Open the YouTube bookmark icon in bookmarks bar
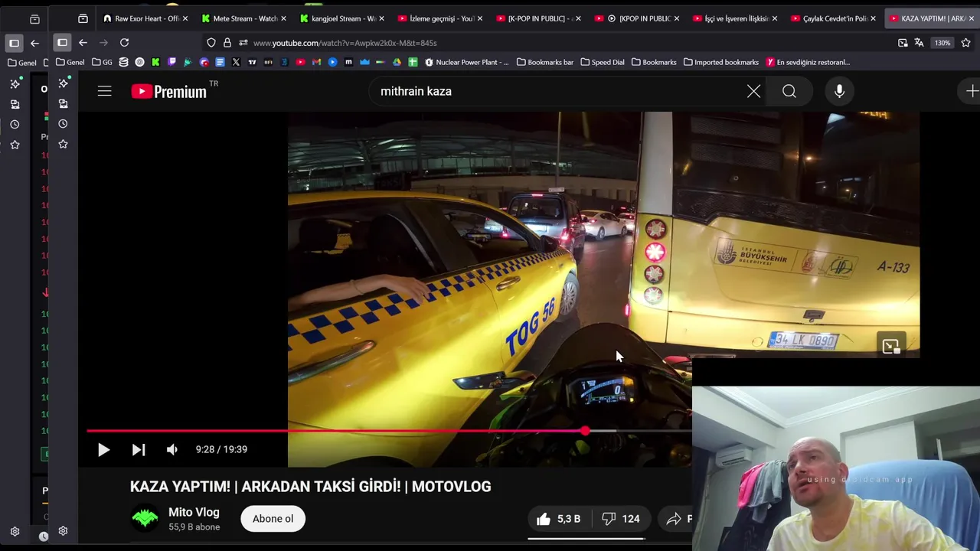The width and height of the screenshot is (980, 551). (x=300, y=62)
